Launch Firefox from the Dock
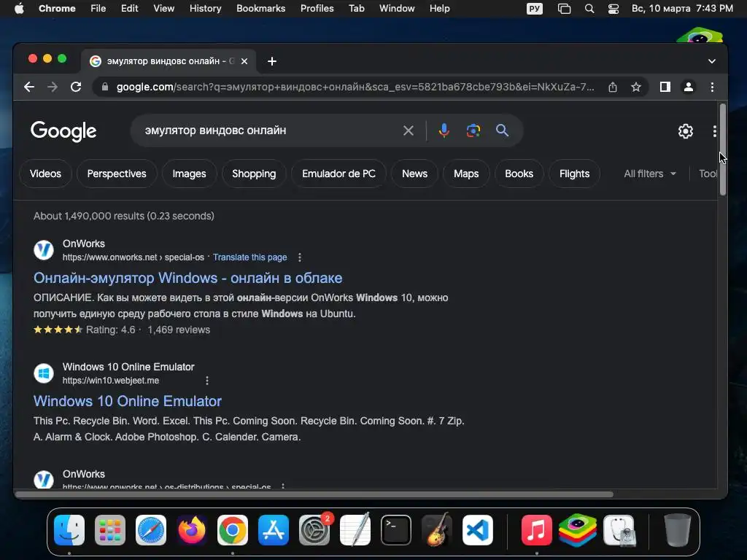This screenshot has height=560, width=747. click(192, 530)
